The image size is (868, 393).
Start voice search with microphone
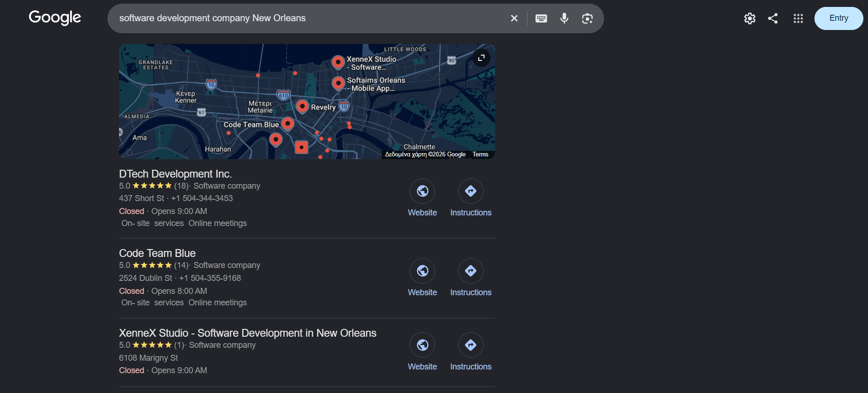pyautogui.click(x=564, y=18)
